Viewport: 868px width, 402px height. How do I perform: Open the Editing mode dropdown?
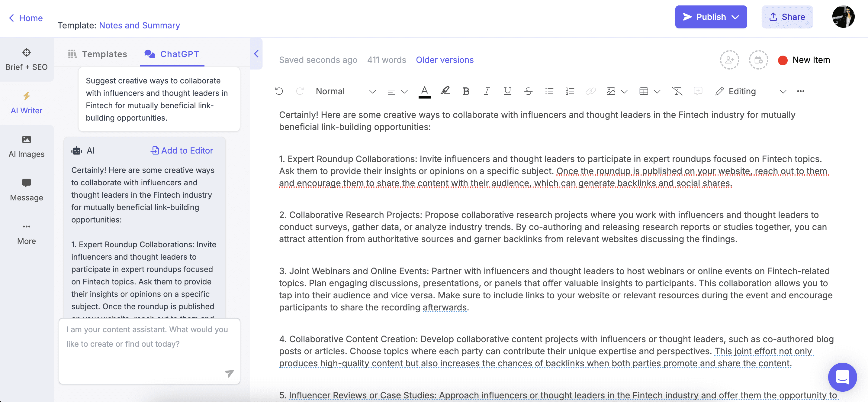tap(751, 91)
